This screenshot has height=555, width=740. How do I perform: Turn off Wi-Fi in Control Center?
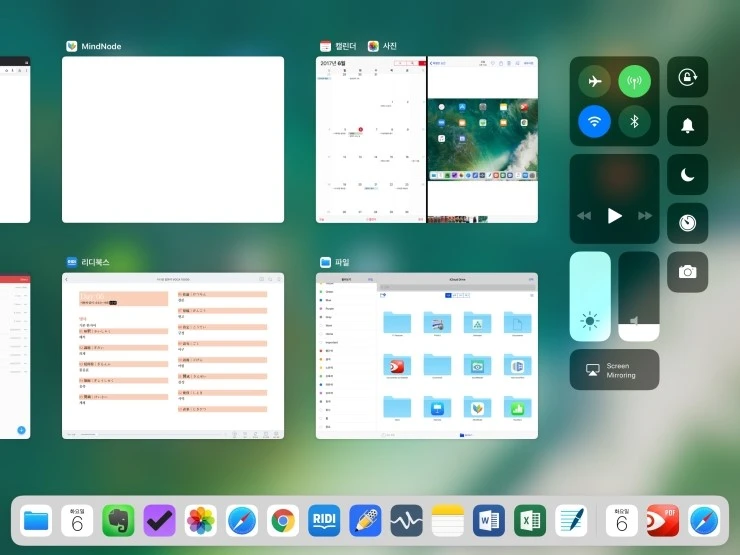(594, 121)
